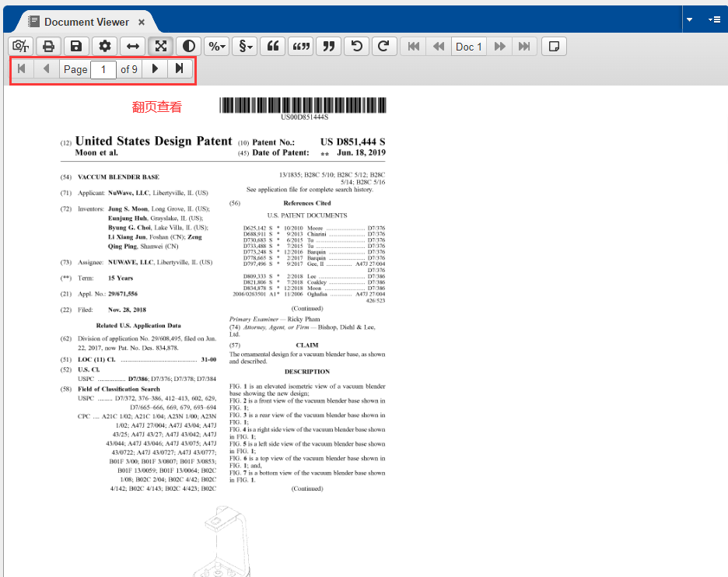Viewport: 728px width, 577px height.
Task: Print the document with printer icon
Action: [49, 47]
